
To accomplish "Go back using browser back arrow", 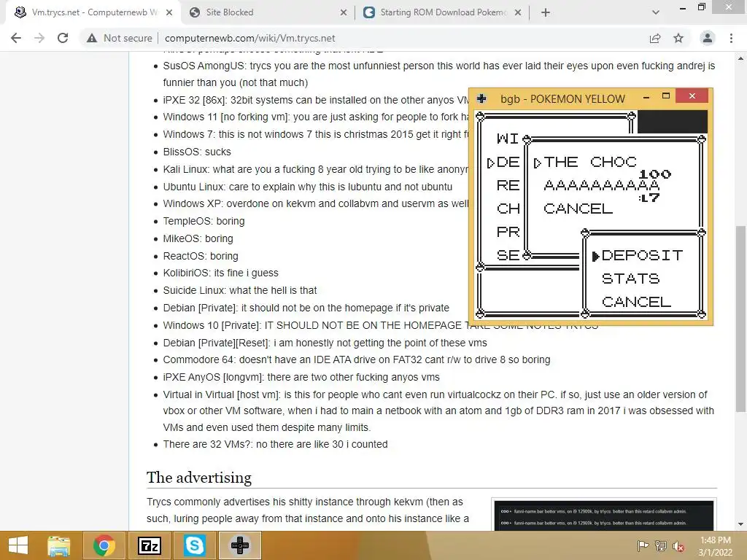I will 16,38.
